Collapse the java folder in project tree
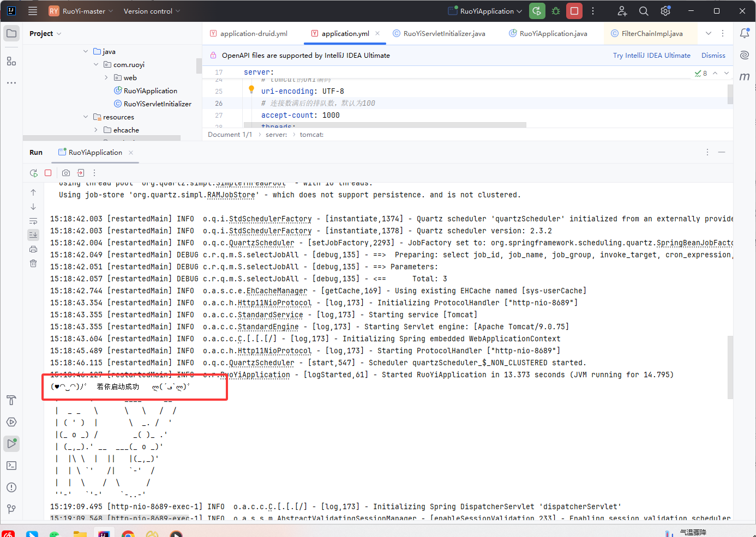This screenshot has width=756, height=537. [x=86, y=51]
